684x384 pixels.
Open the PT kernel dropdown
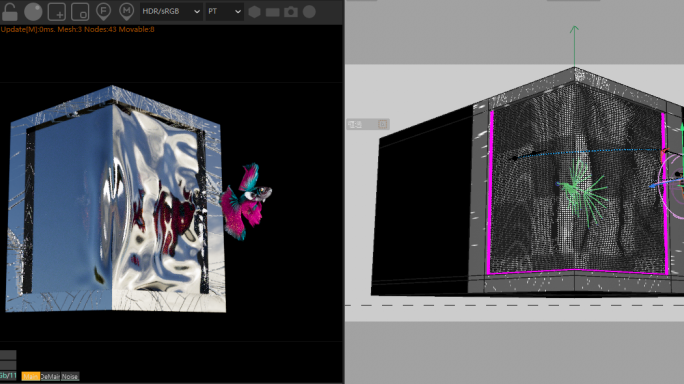224,12
